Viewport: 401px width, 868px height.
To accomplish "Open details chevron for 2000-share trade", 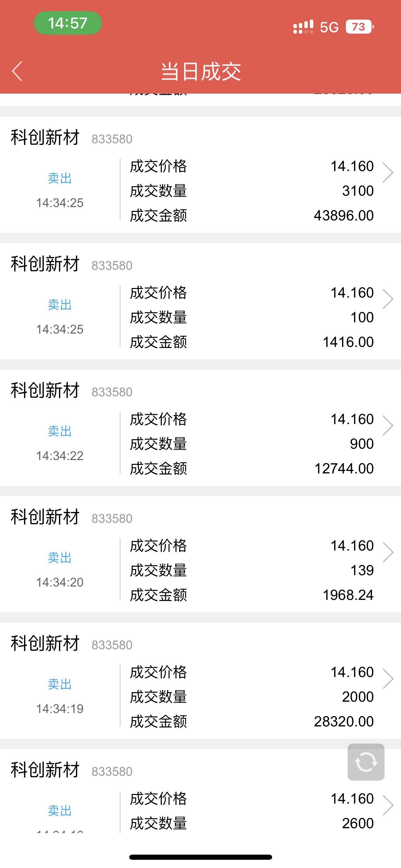I will pos(388,678).
